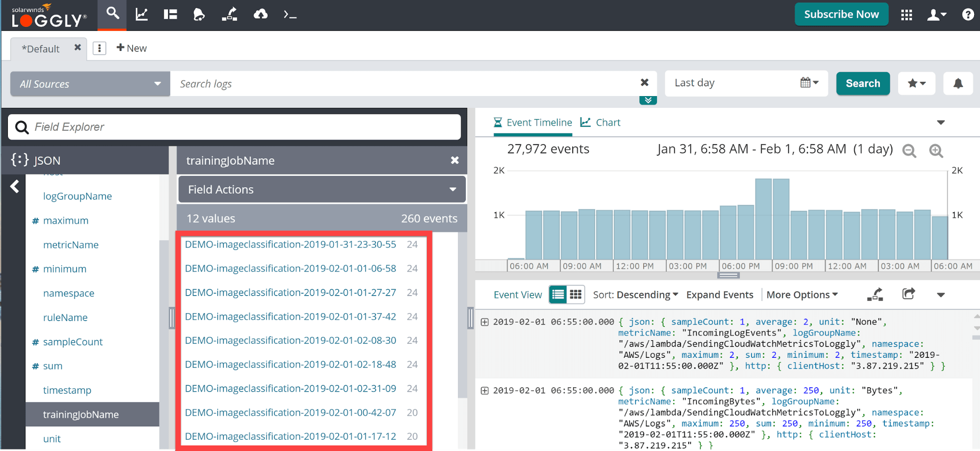The height and width of the screenshot is (451, 980).
Task: Zoom out on the event timeline
Action: tap(909, 151)
